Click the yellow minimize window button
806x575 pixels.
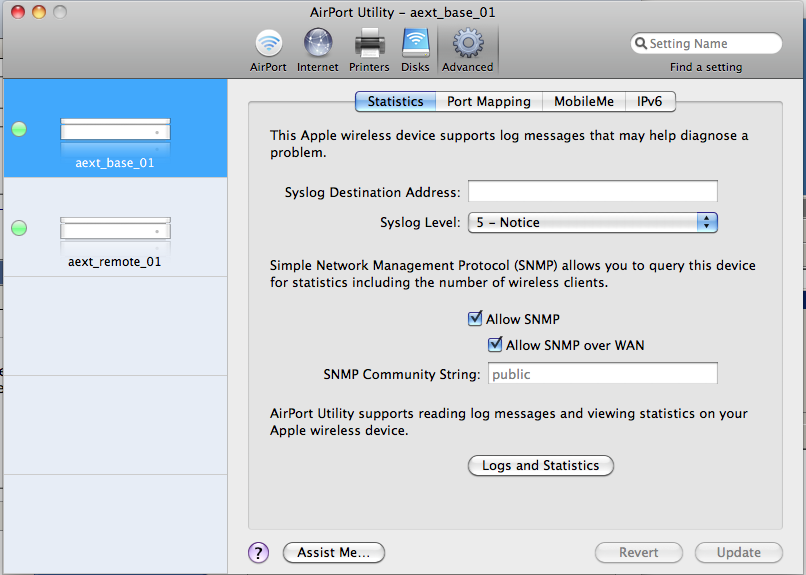click(x=39, y=12)
